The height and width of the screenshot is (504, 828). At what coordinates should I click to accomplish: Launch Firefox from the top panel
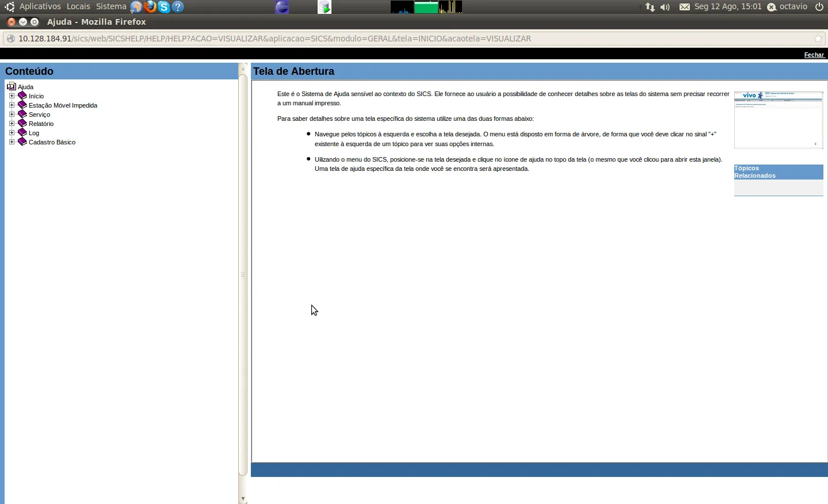pyautogui.click(x=150, y=7)
